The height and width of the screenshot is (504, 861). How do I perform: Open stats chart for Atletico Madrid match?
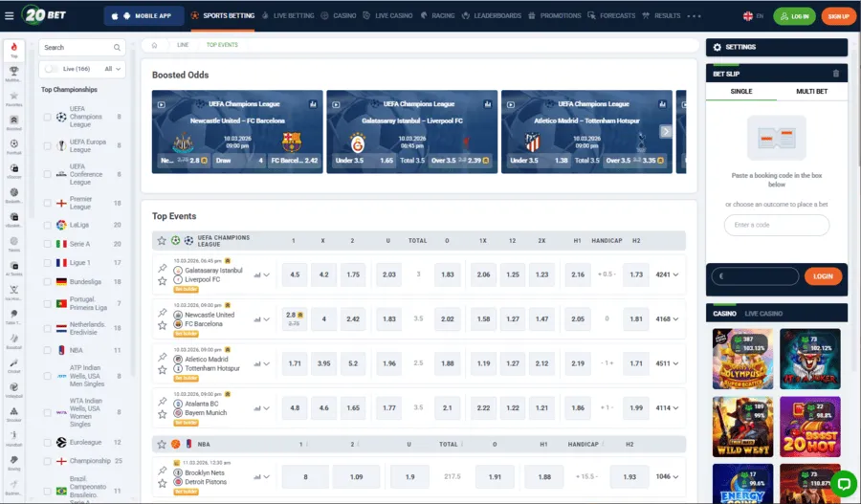(257, 364)
